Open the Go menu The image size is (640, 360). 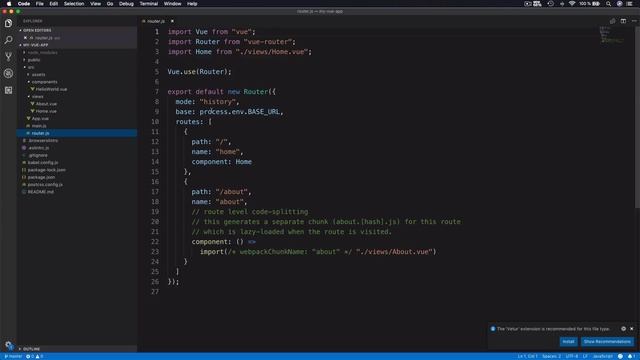[110, 4]
